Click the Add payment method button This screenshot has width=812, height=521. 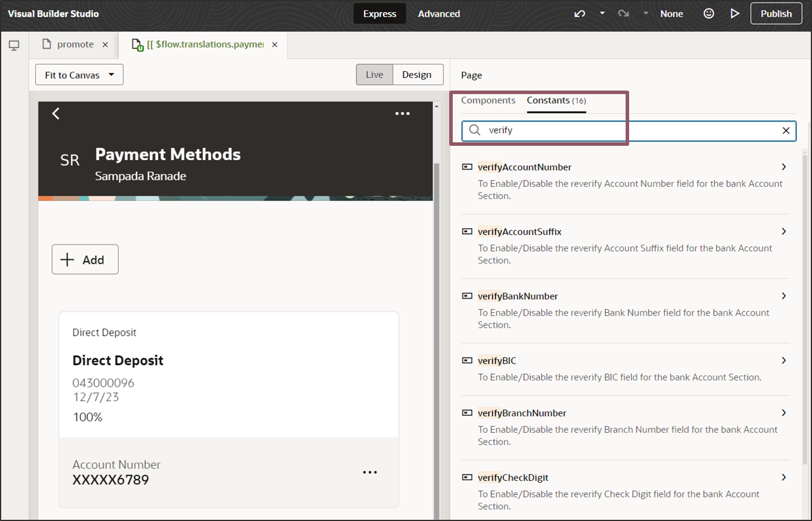pos(85,259)
